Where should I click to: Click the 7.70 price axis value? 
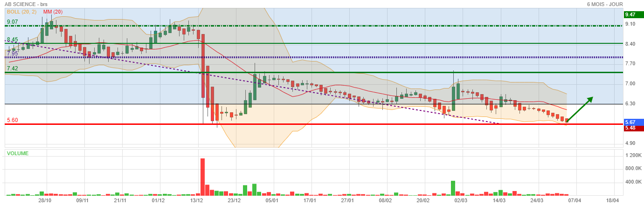click(x=630, y=63)
